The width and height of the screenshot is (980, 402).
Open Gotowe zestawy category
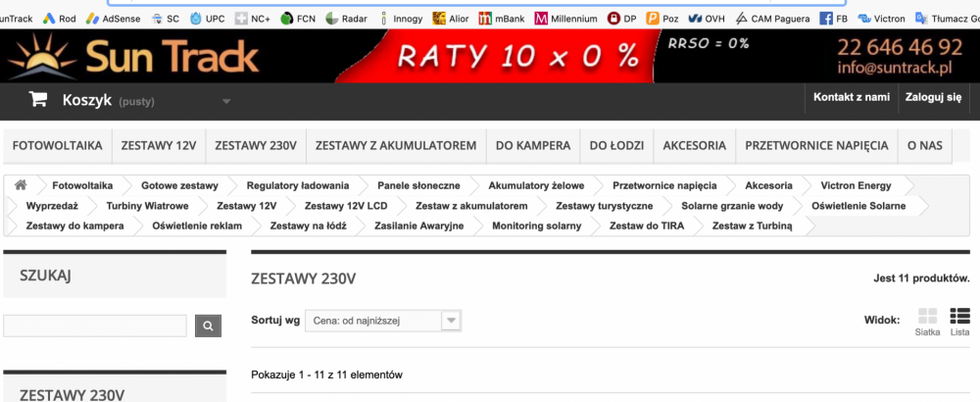[179, 185]
